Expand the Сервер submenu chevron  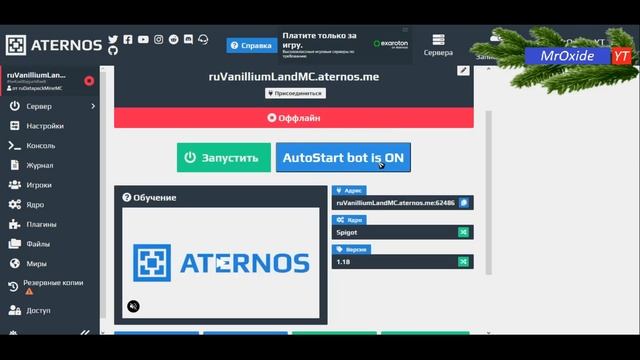pyautogui.click(x=93, y=106)
